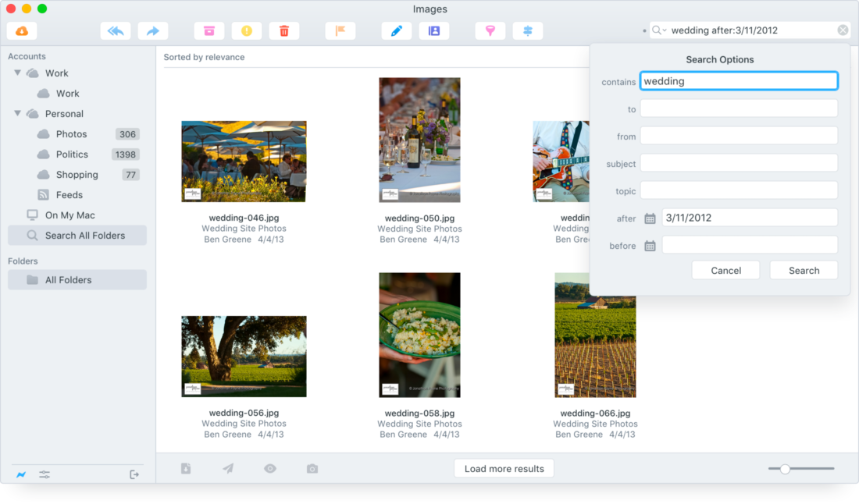Toggle the eye preview icon in bottom bar
The width and height of the screenshot is (859, 504).
point(270,468)
